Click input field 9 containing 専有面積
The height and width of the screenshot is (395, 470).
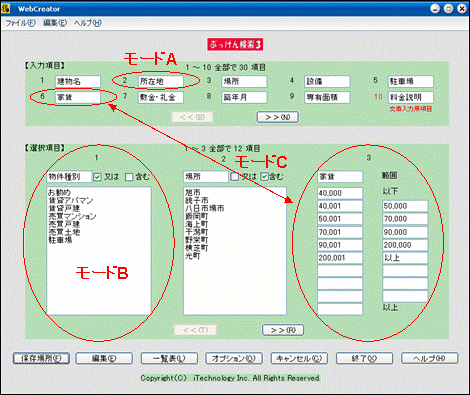328,97
